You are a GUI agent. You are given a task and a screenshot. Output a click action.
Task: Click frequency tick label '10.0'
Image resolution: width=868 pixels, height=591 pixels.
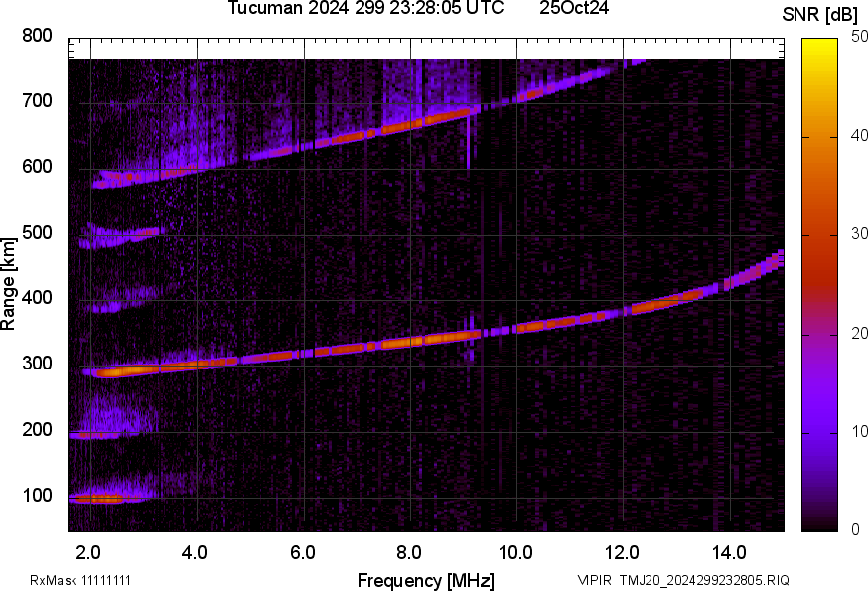(515, 553)
